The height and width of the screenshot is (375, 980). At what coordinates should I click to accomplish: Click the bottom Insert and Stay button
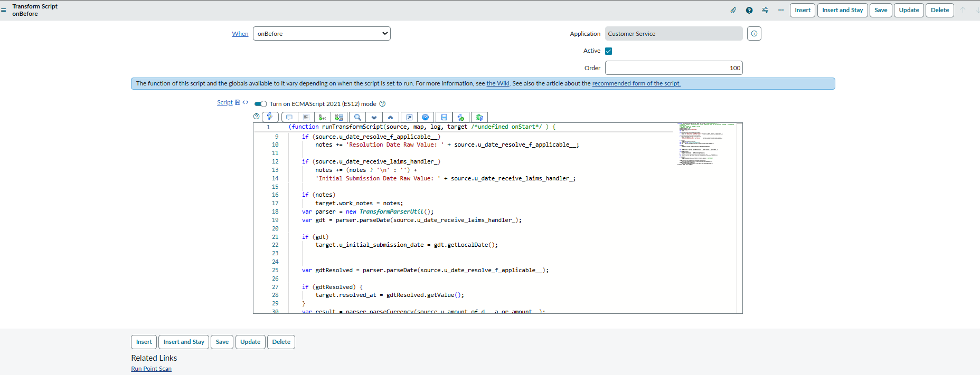tap(184, 342)
